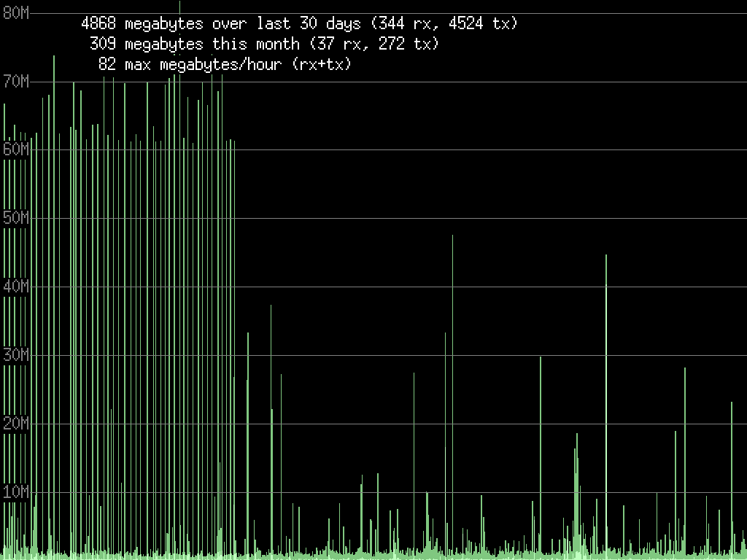This screenshot has width=747, height=560.
Task: Click the 70M y-axis label
Action: (16, 81)
